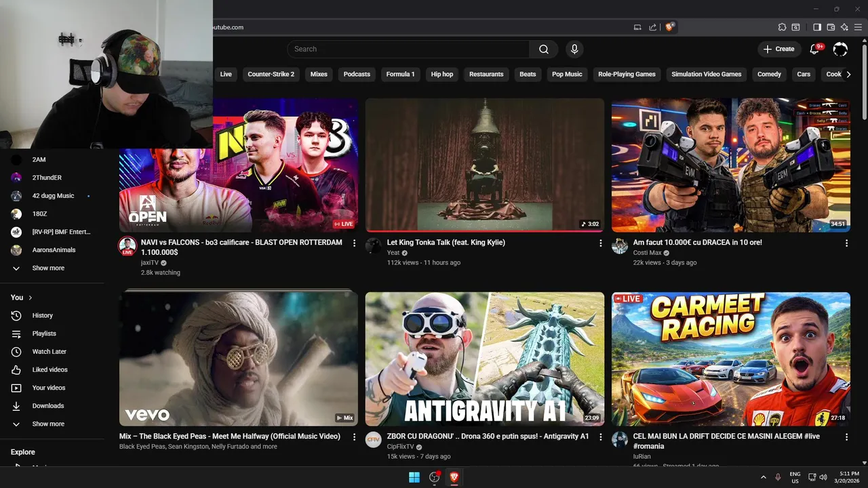
Task: Open the Brave hamburger main menu
Action: 858,27
